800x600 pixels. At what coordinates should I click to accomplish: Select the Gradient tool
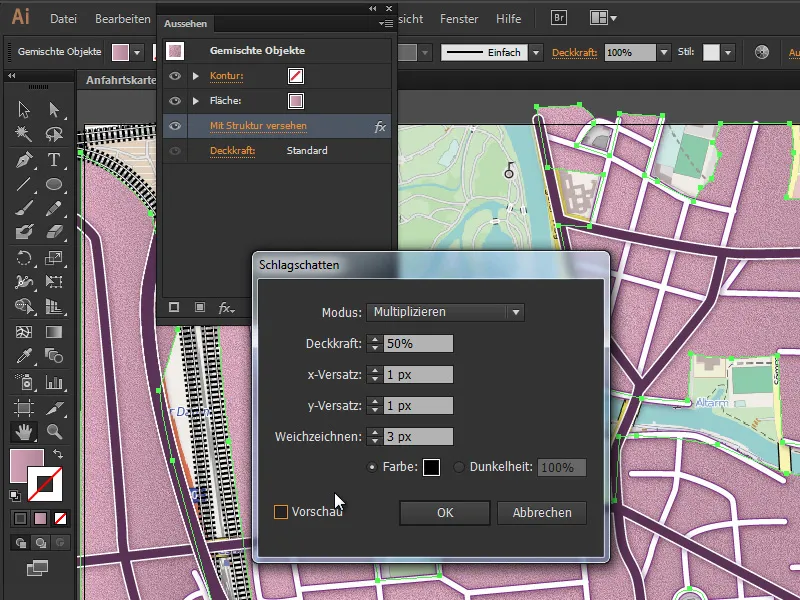click(54, 332)
